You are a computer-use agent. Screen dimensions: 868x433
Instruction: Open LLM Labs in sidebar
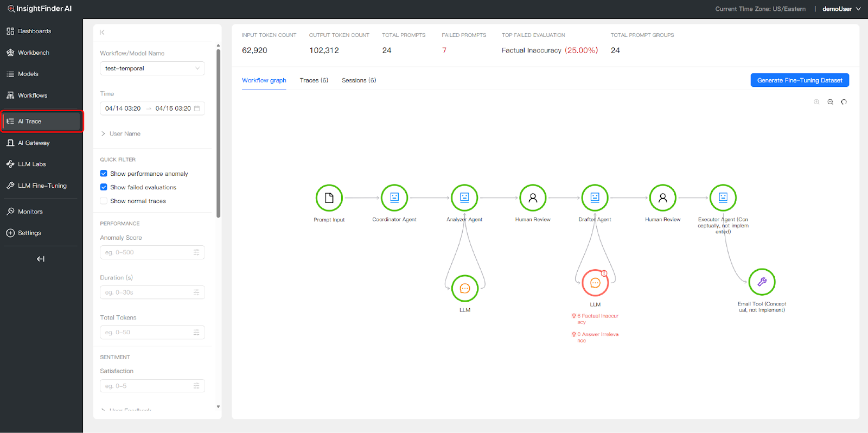[x=31, y=164]
